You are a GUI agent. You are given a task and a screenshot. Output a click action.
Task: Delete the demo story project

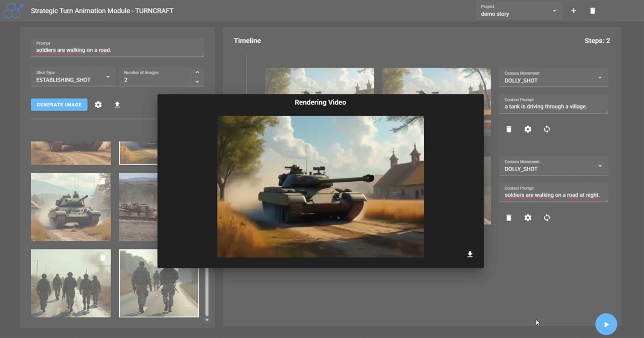[x=592, y=11]
